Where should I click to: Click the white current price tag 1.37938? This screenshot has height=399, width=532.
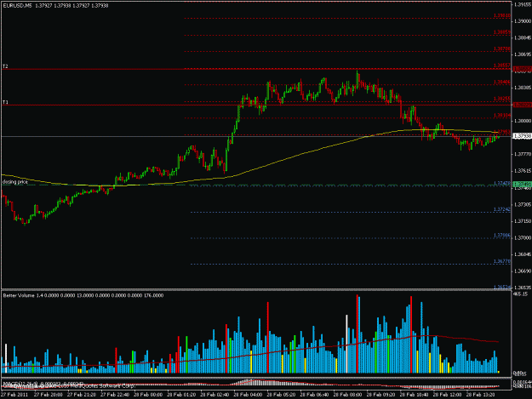(x=522, y=136)
